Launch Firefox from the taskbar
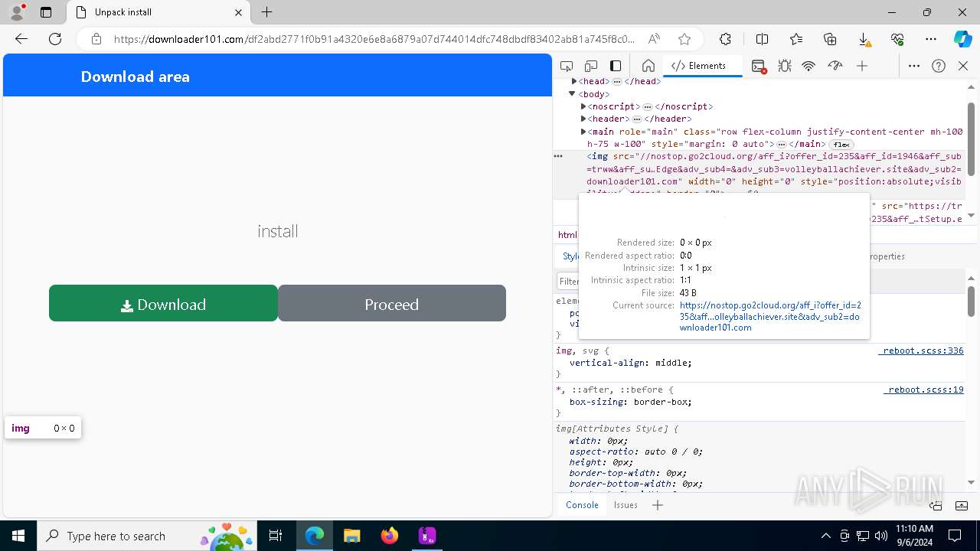The image size is (980, 551). pos(389,536)
